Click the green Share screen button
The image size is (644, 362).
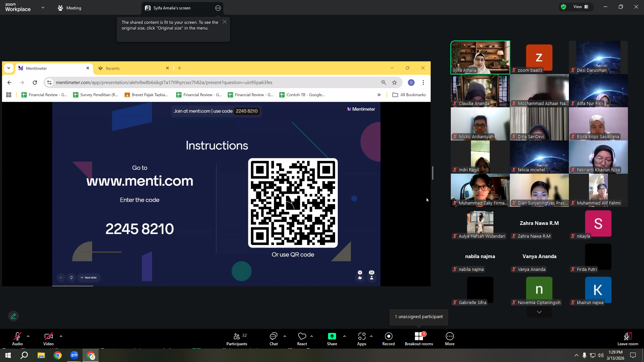point(332,339)
